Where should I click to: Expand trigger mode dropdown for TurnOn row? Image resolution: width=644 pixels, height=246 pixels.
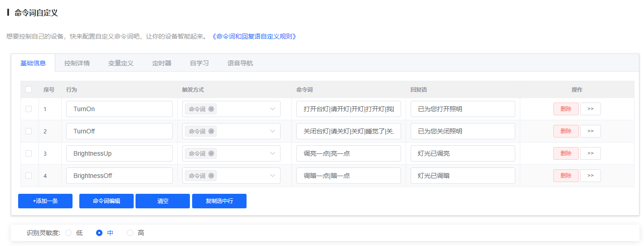click(272, 109)
